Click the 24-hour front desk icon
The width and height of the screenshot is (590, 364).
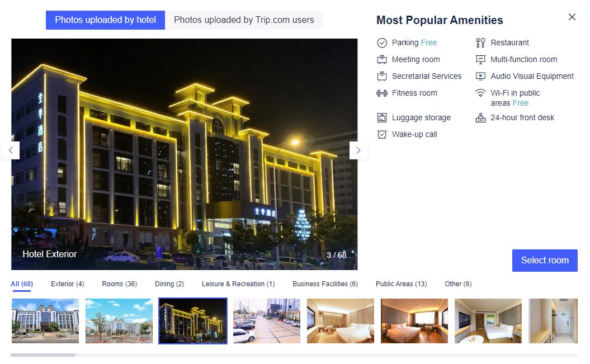pyautogui.click(x=480, y=117)
